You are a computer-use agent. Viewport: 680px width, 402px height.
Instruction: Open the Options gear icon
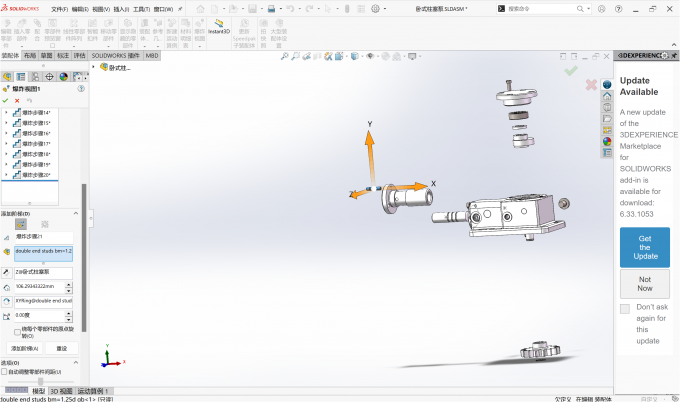pyautogui.click(x=376, y=9)
